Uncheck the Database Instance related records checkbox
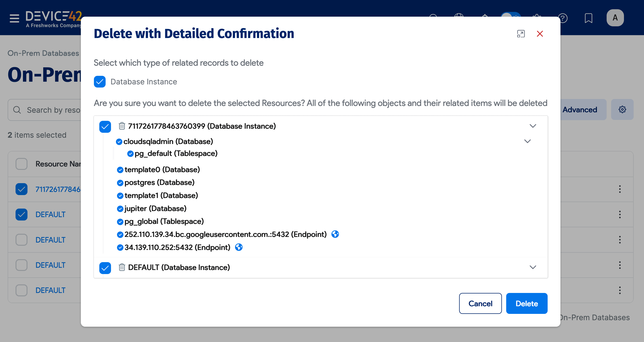This screenshot has height=342, width=644. click(x=100, y=81)
